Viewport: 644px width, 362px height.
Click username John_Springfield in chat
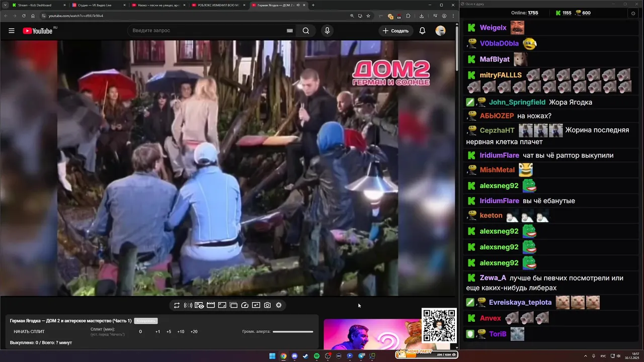click(x=517, y=102)
